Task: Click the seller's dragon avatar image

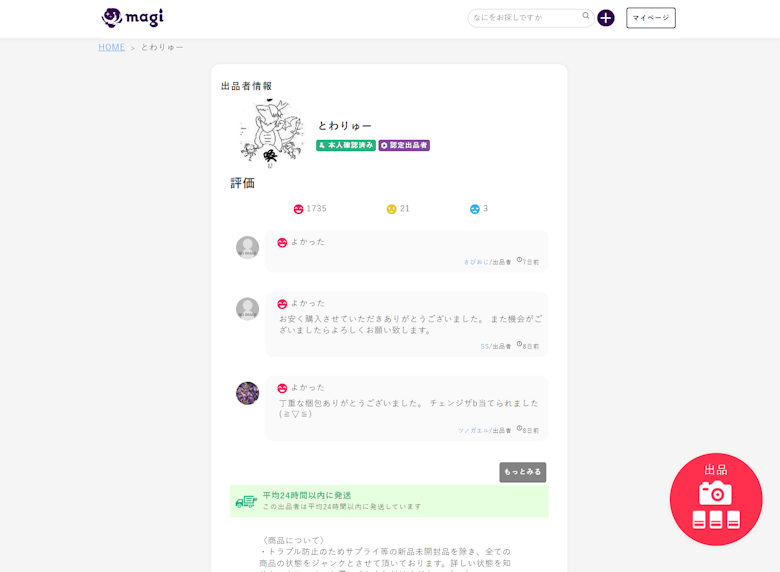Action: tap(271, 133)
